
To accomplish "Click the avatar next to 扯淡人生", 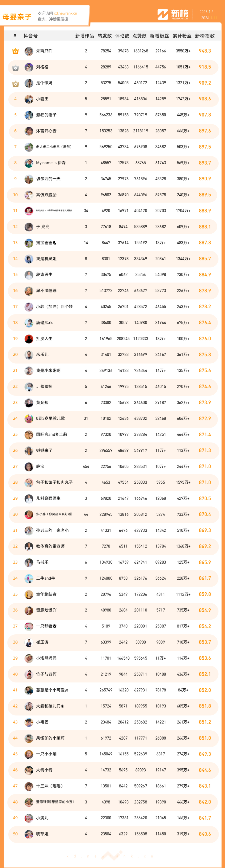I will point(29,339).
